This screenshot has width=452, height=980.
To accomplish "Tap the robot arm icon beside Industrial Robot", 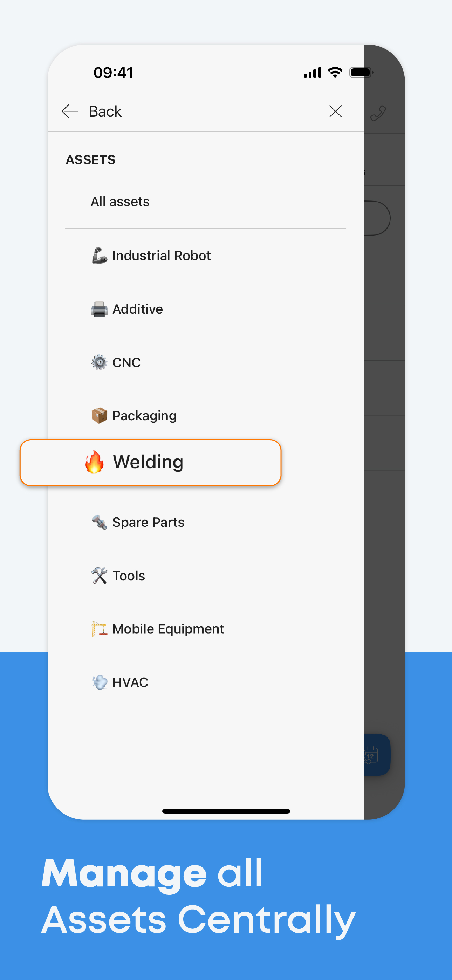I will (x=99, y=255).
